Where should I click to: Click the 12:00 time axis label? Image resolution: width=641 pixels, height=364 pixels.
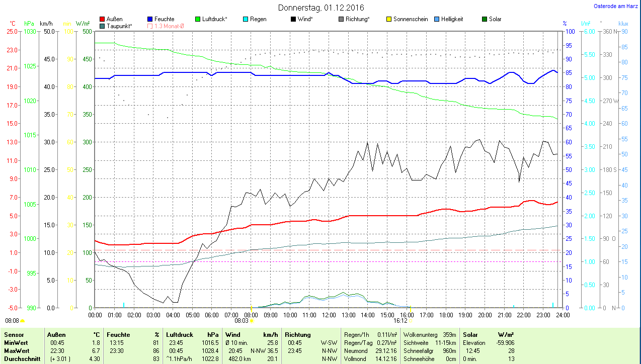coord(329,315)
